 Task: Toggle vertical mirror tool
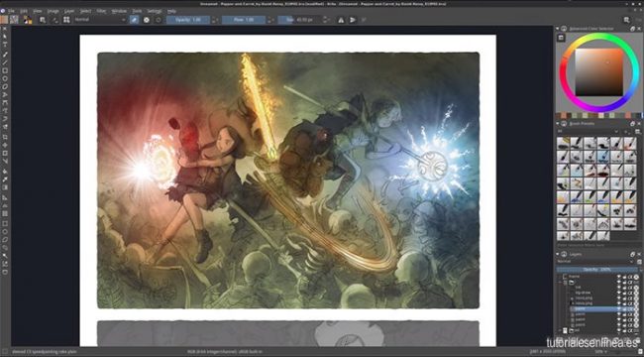pyautogui.click(x=353, y=20)
